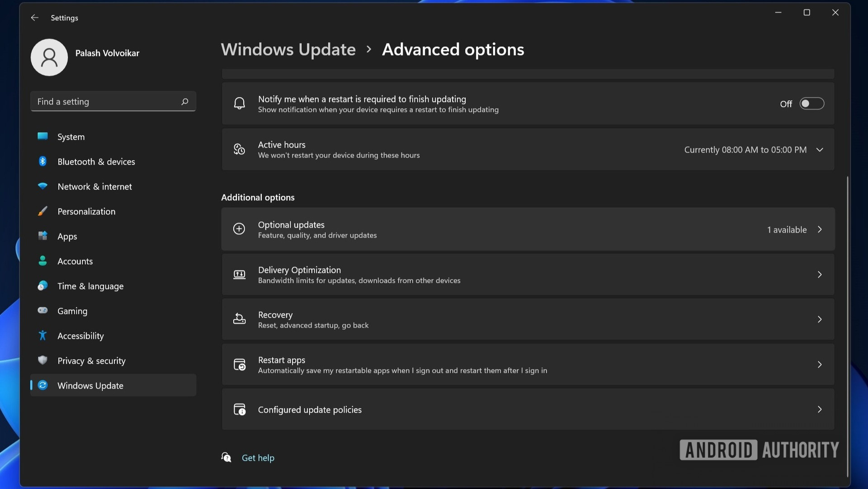Click the Windows Update sidebar icon
The image size is (868, 489).
[x=42, y=385]
